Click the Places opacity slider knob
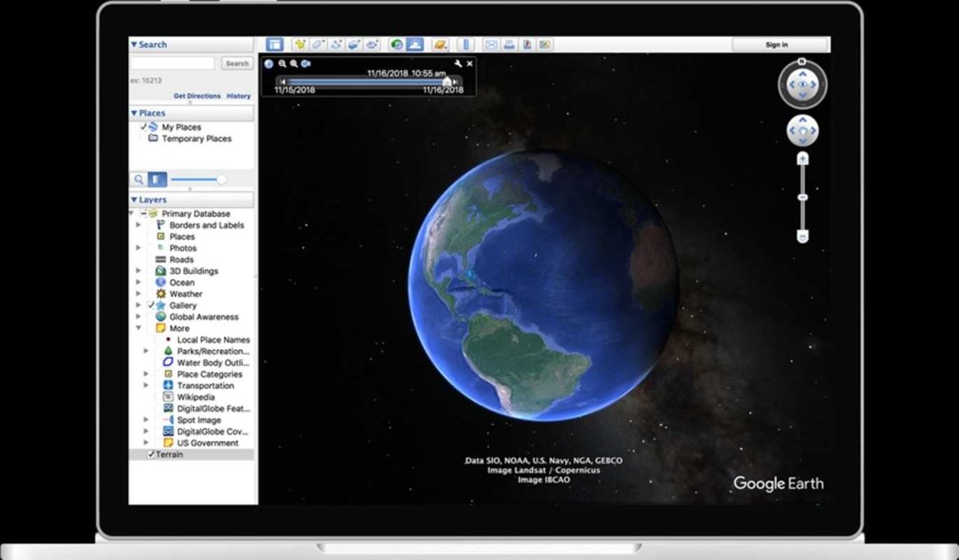 [x=222, y=180]
